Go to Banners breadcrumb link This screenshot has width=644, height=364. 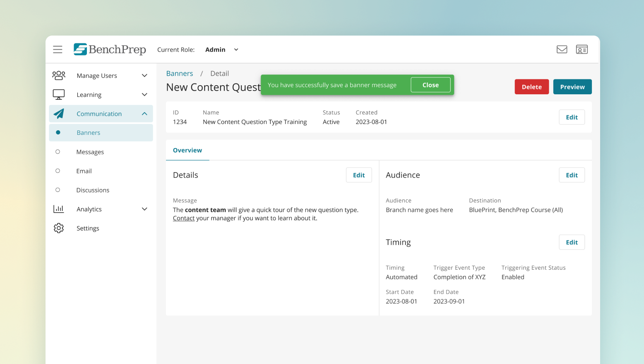pos(180,73)
